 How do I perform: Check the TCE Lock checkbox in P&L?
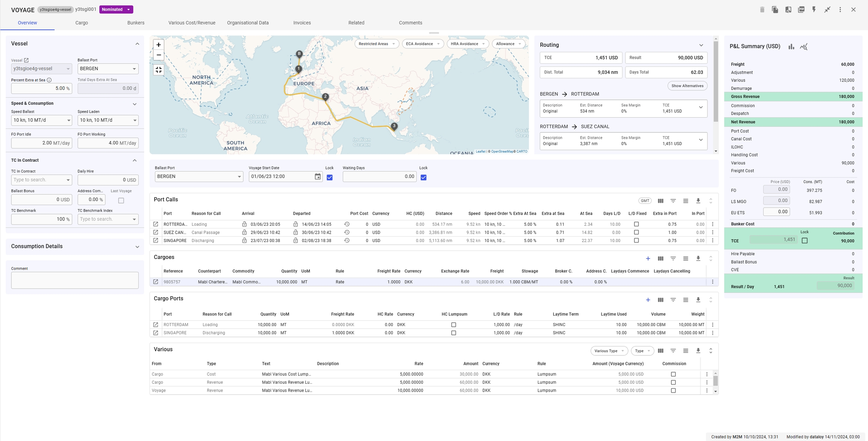click(805, 240)
